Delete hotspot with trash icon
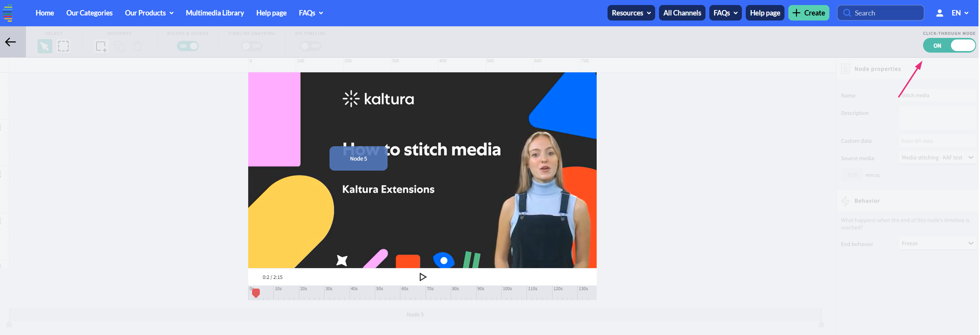 pos(137,46)
